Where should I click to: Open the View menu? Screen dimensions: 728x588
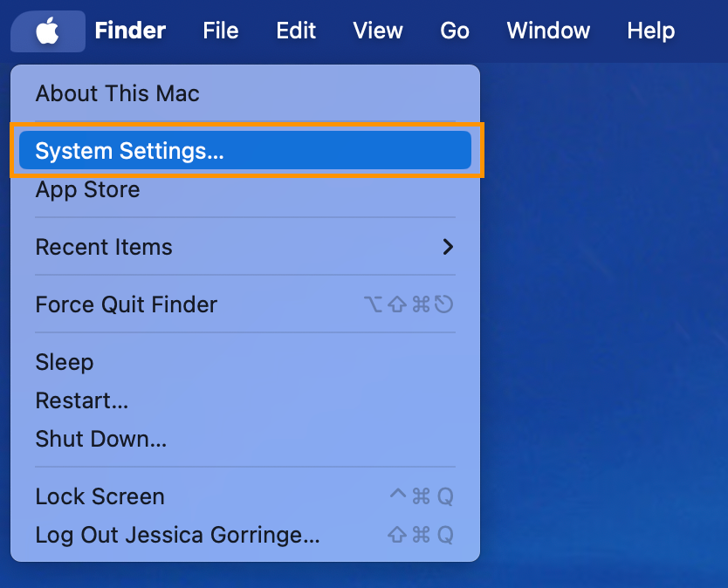coord(377,31)
